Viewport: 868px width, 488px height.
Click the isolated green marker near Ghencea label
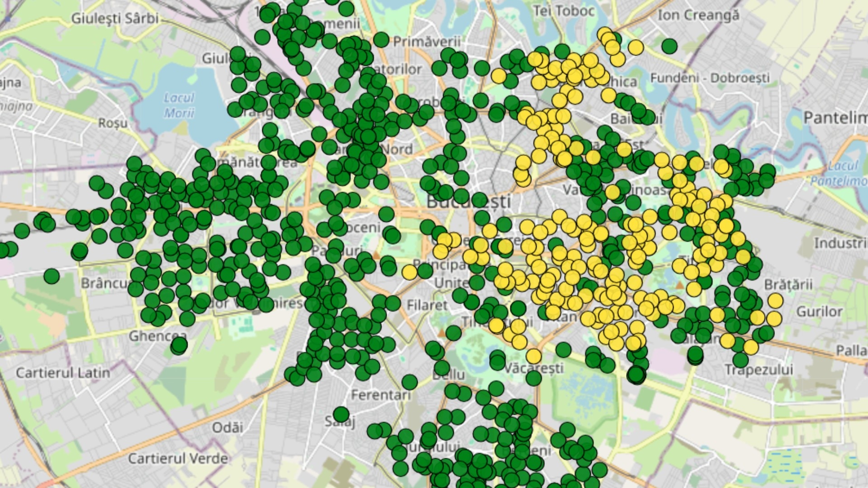[179, 346]
